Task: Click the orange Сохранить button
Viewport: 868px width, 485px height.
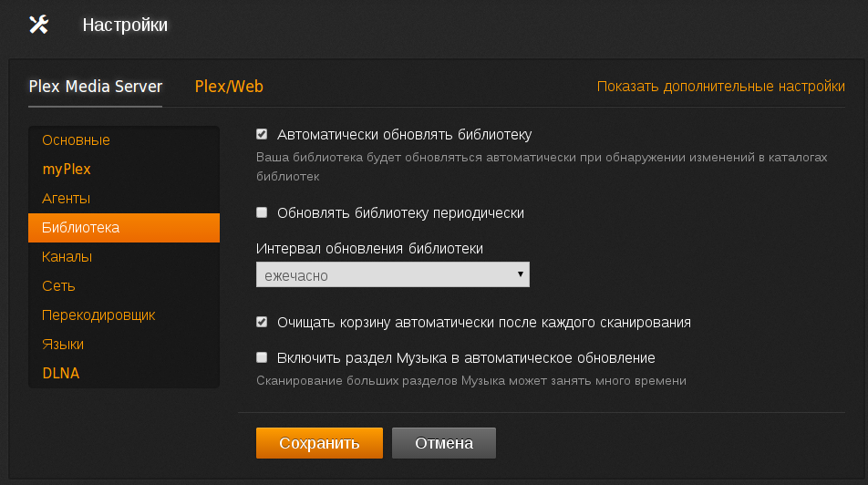Action: click(x=319, y=443)
